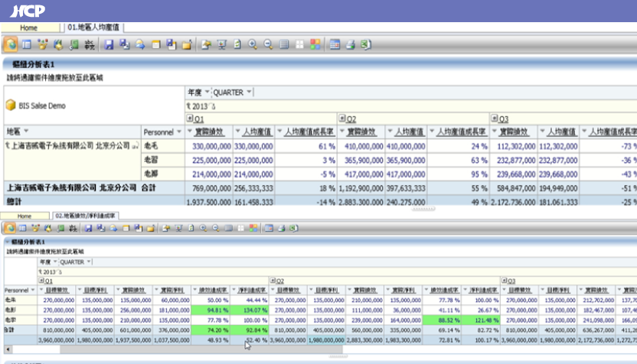Image resolution: width=637 pixels, height=364 pixels.
Task: Open the Personnel dropdown in upper table
Action: (x=179, y=132)
